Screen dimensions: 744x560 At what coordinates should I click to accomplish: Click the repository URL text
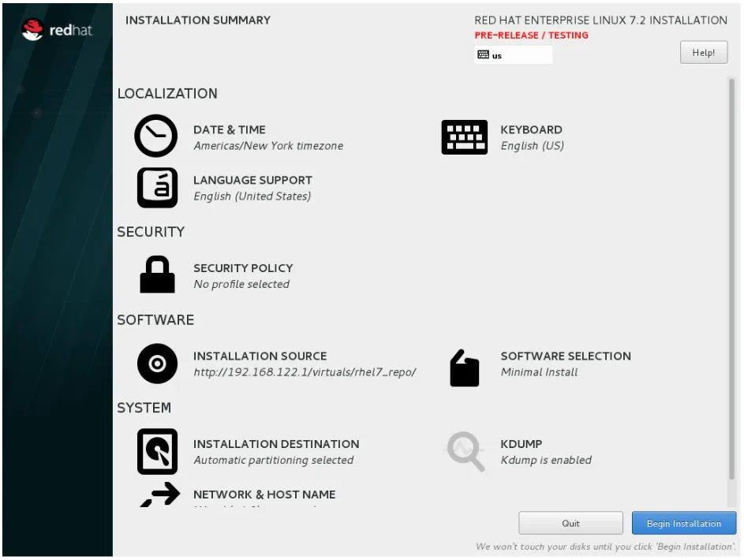coord(305,372)
